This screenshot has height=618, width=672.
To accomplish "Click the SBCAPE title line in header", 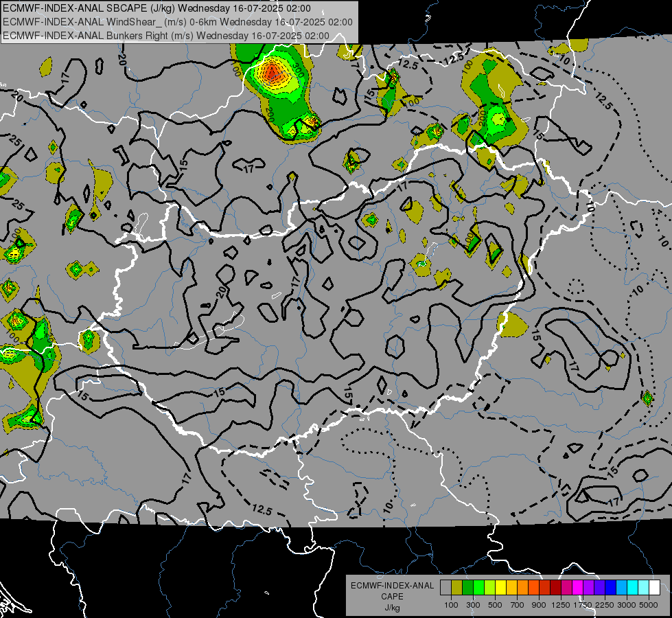I will 157,8.
